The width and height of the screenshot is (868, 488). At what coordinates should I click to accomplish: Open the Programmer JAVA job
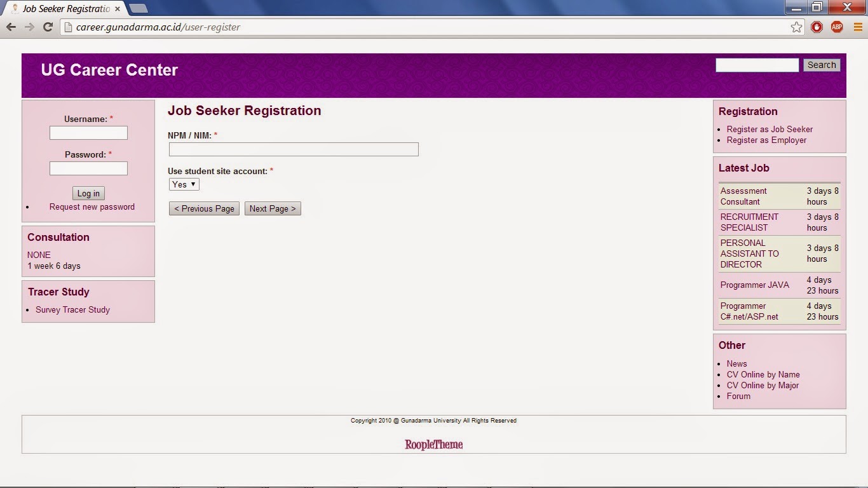coord(755,285)
